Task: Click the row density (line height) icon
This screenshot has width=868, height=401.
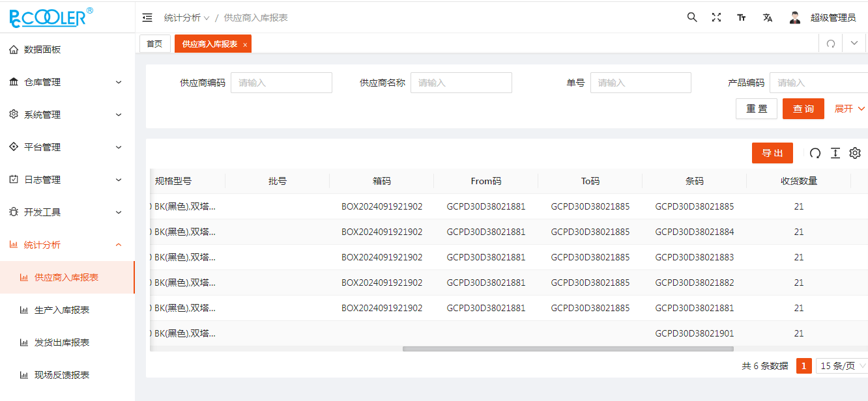Action: 835,153
